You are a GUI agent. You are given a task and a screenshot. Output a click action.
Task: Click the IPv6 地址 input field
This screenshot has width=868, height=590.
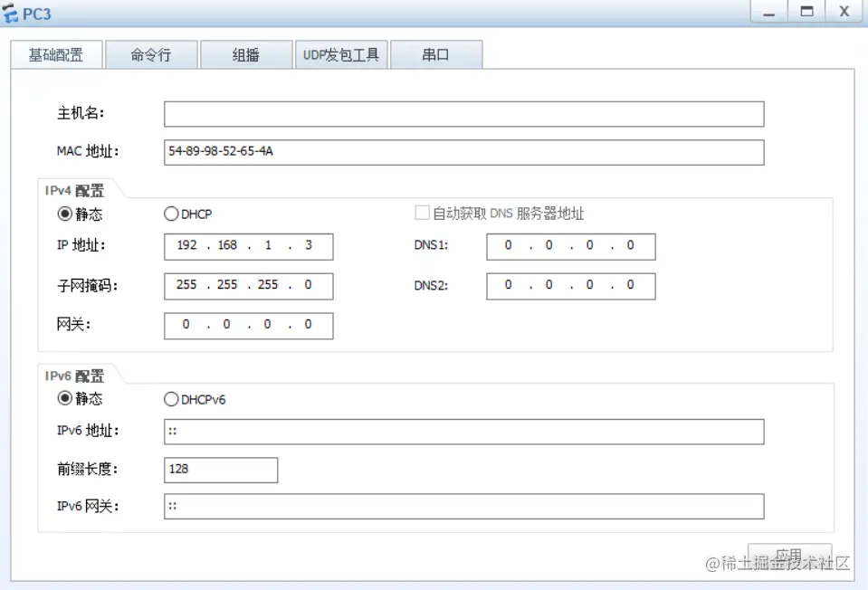(464, 432)
